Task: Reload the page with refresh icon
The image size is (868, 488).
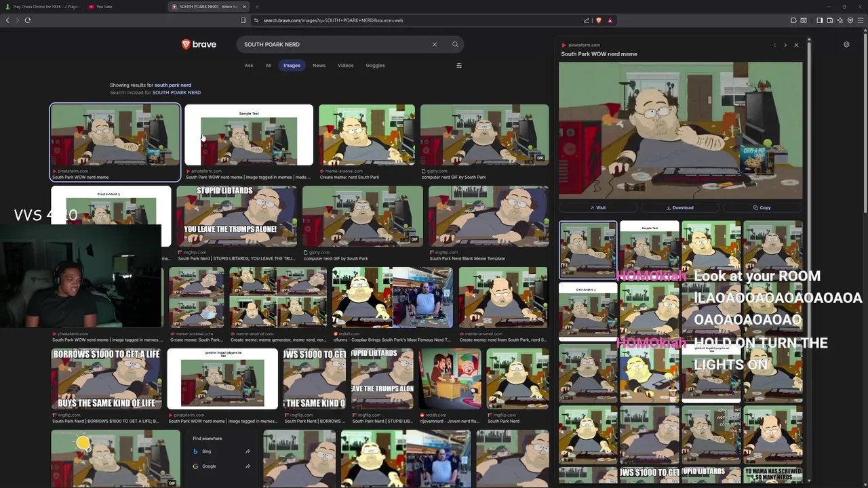Action: click(28, 20)
